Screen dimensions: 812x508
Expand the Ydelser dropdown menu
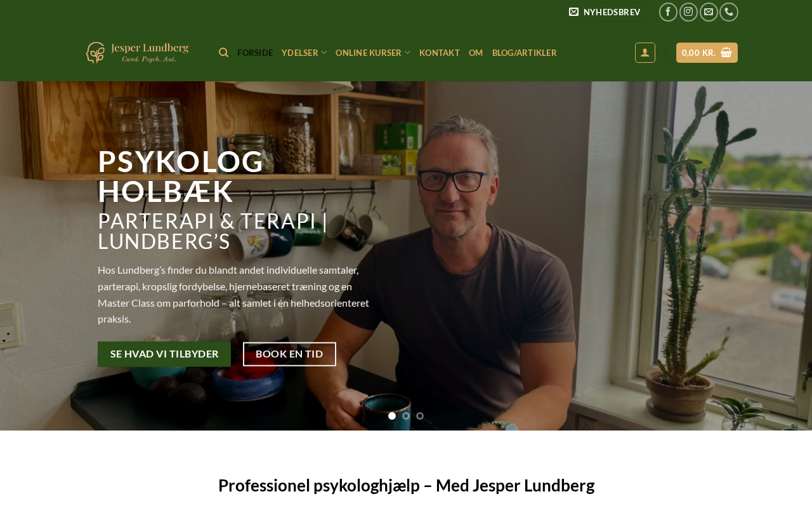304,53
